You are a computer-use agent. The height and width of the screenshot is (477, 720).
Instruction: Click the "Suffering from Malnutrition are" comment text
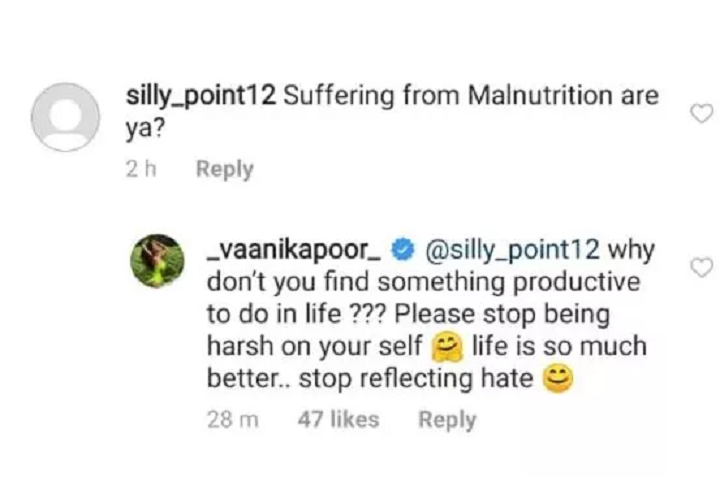pos(472,97)
